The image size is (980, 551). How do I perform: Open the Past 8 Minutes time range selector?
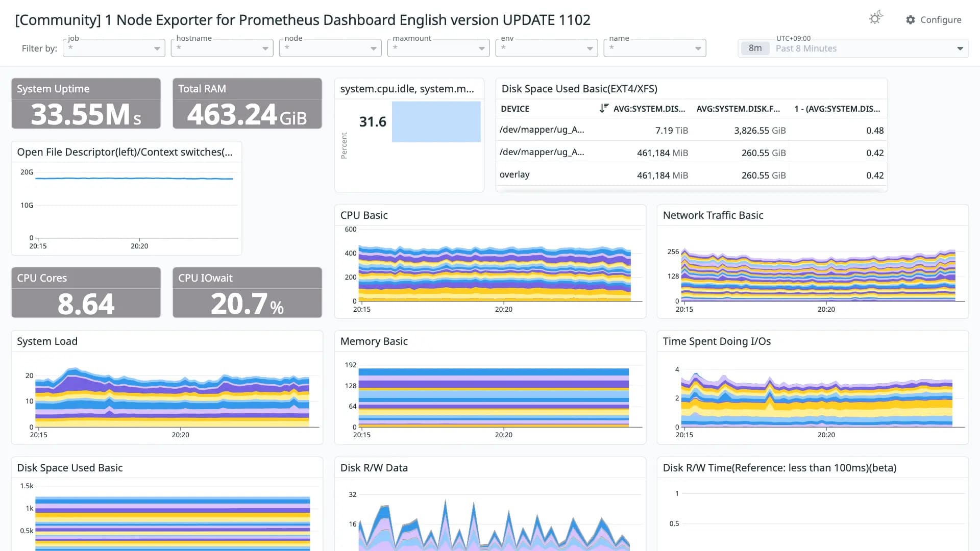[853, 48]
